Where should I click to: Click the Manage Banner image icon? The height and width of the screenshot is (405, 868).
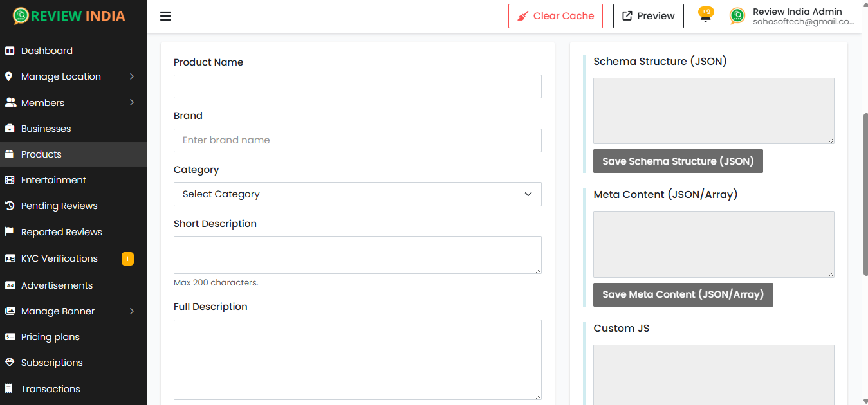(x=10, y=311)
